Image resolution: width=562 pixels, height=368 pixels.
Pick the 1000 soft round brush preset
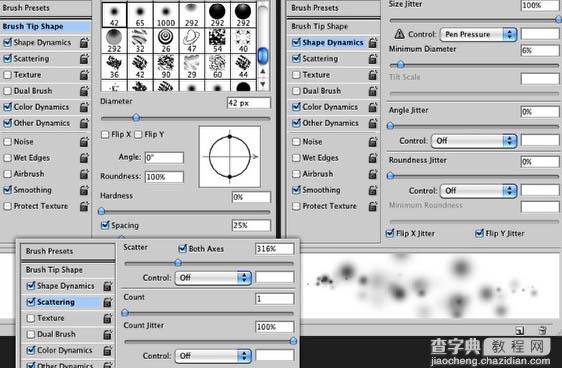(166, 15)
